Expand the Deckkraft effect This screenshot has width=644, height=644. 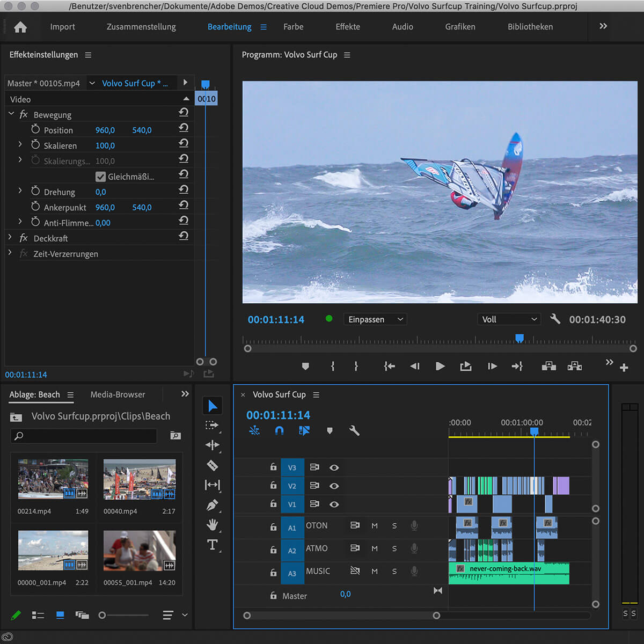[10, 237]
